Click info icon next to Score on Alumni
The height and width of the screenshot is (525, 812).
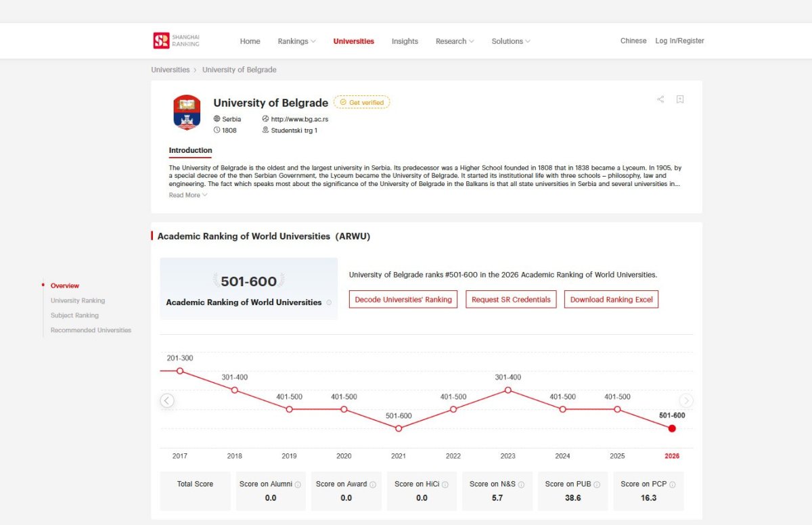point(298,484)
